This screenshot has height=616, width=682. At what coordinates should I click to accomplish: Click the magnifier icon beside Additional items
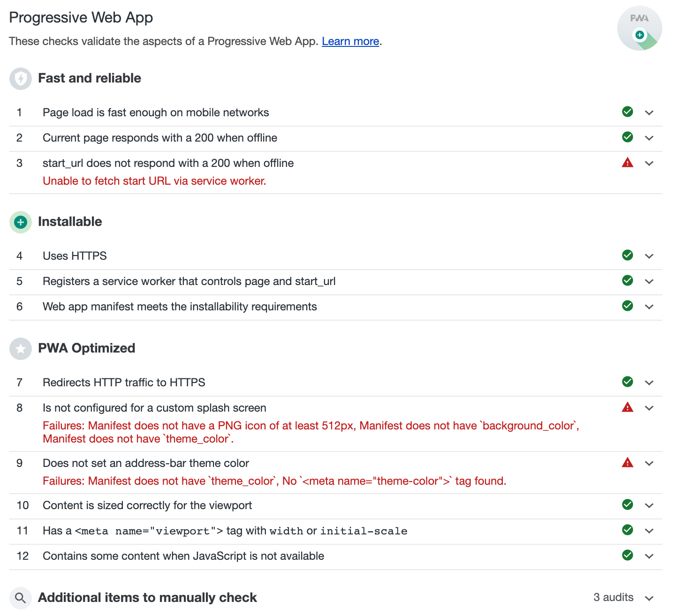[x=21, y=598]
